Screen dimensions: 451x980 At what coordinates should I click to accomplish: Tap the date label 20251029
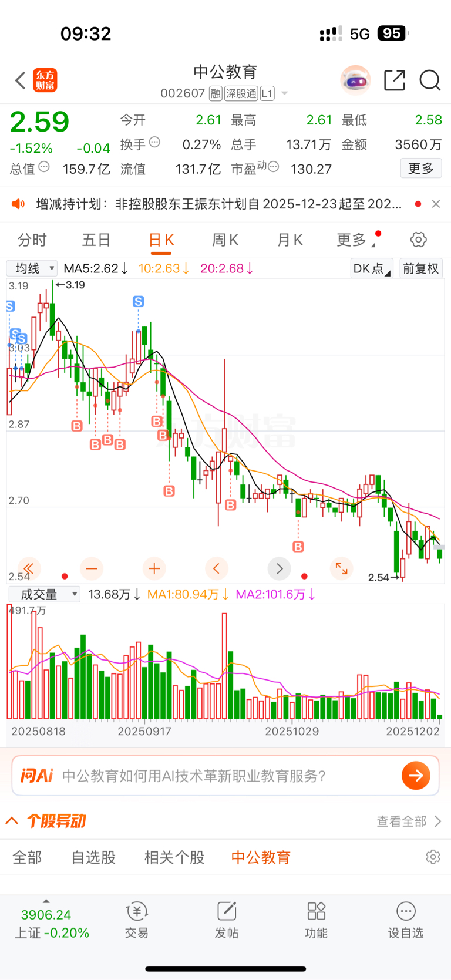tap(292, 731)
